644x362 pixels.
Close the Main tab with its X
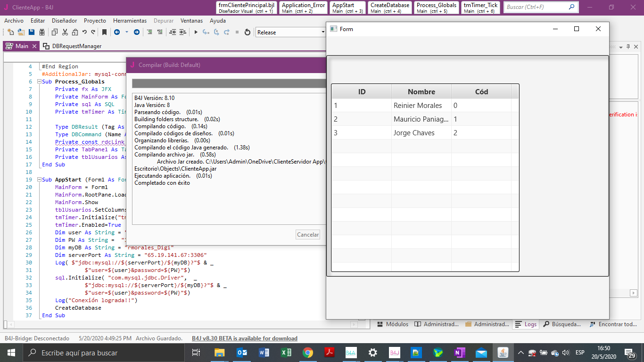(x=34, y=46)
